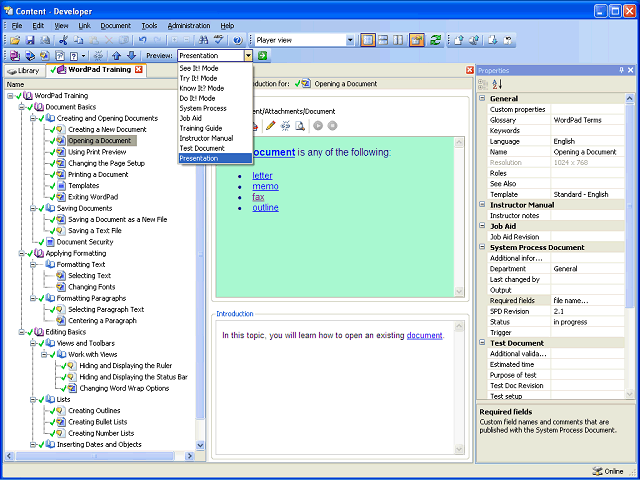This screenshot has width=640, height=480.
Task: Click the Language property value English
Action: click(566, 142)
